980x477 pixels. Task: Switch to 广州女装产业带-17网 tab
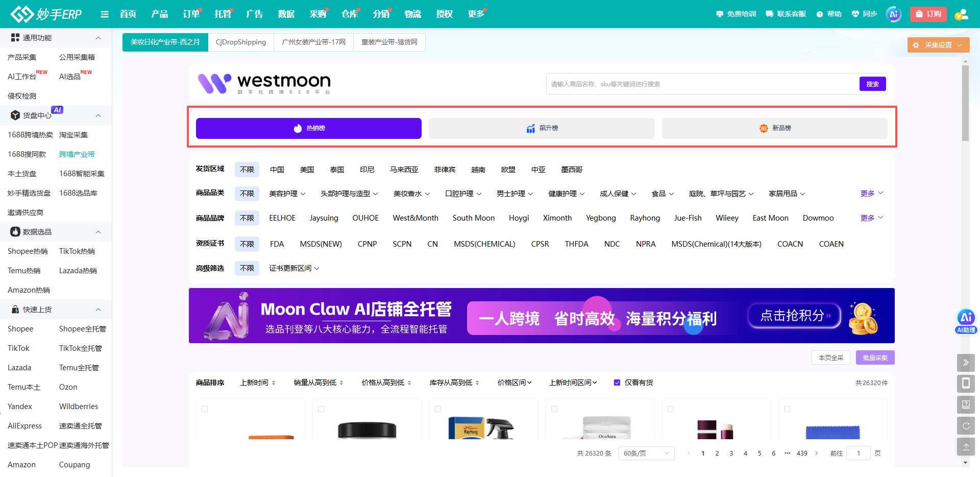[313, 42]
